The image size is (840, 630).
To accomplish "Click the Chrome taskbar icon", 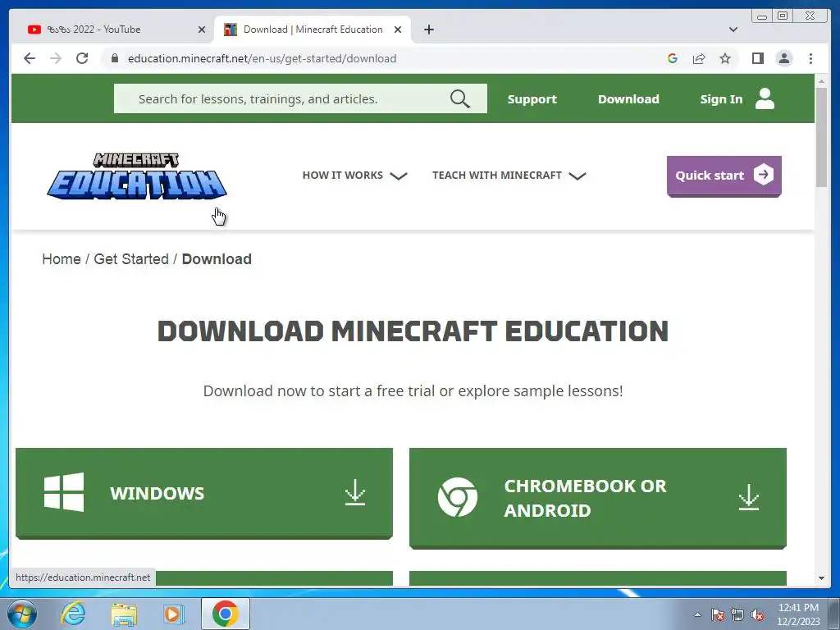I will pos(226,614).
